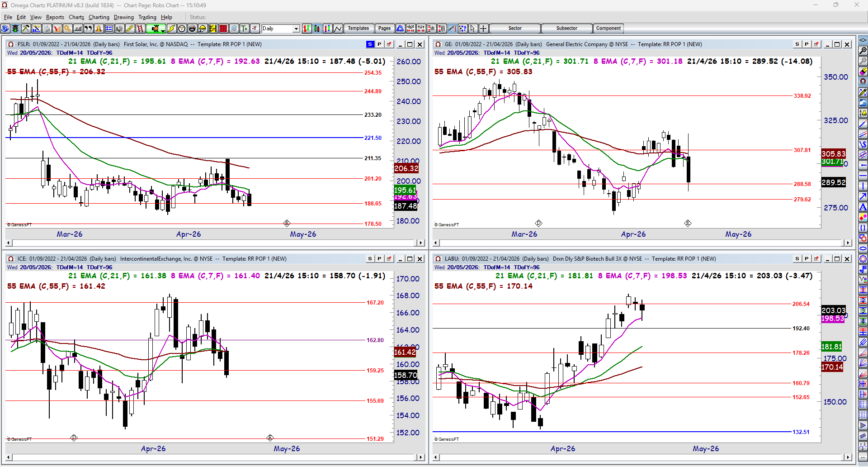Open the Help menu
Image resolution: width=868 pixels, height=467 pixels.
pos(166,17)
